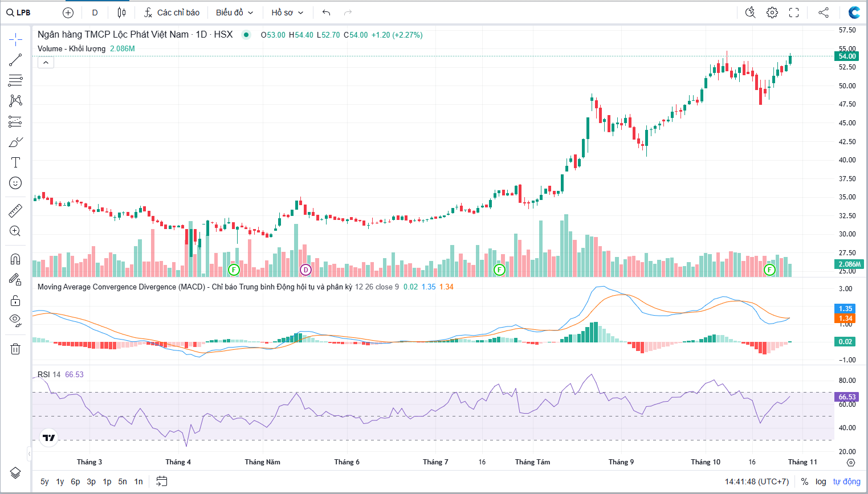Enter fullscreen mode

794,13
